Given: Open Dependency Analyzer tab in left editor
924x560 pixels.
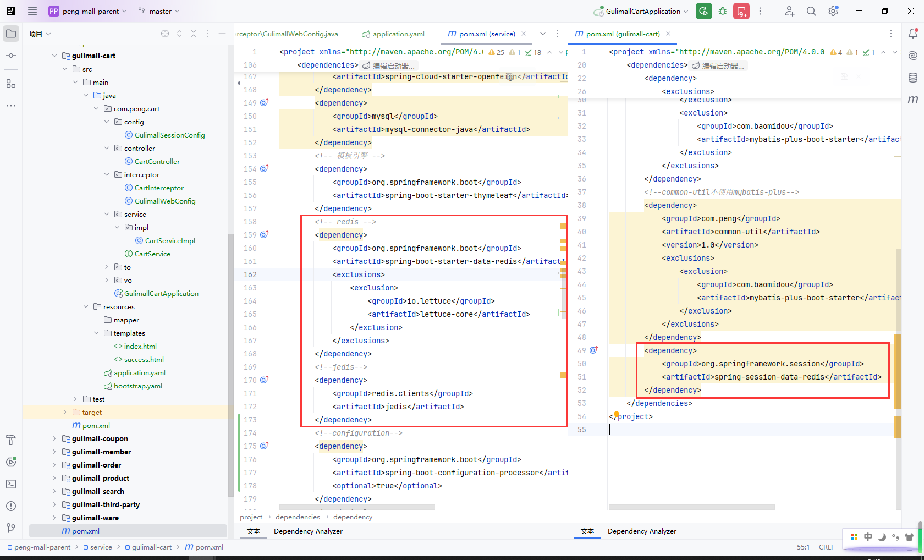Looking at the screenshot, I should (x=308, y=531).
